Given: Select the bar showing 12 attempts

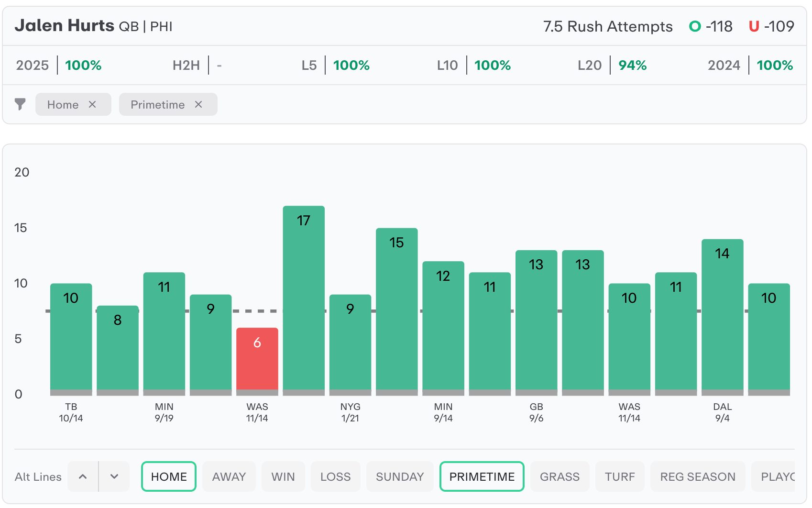Looking at the screenshot, I should 443,328.
